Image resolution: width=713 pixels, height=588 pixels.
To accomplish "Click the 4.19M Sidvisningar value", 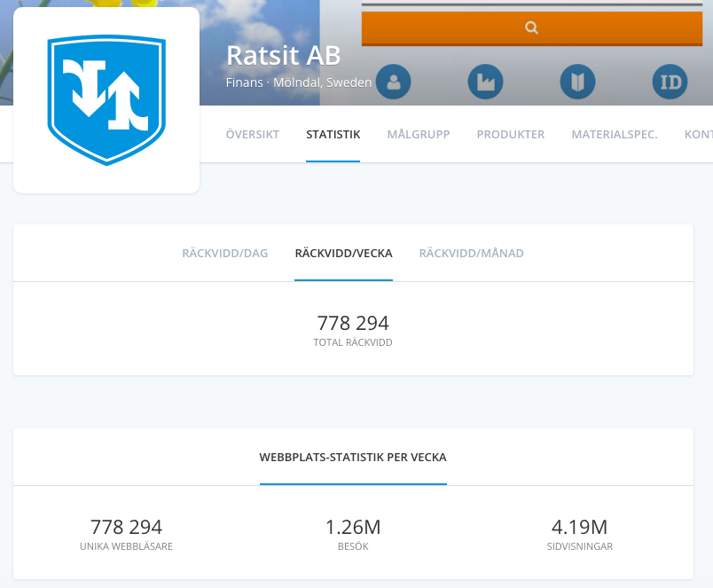I will (579, 527).
